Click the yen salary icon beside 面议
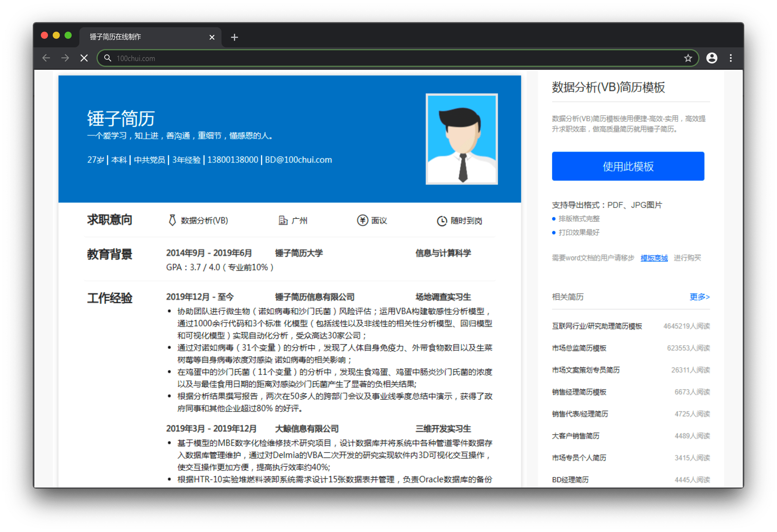777x532 pixels. 362,220
